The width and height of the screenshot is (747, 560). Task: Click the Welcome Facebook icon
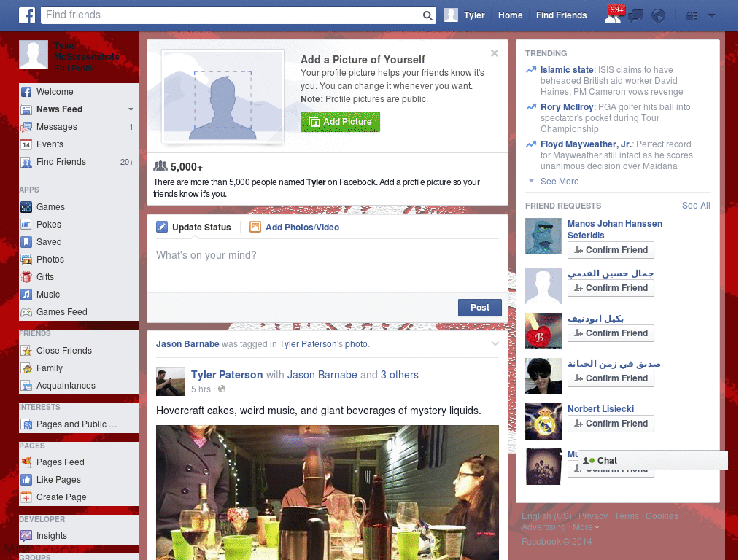click(27, 92)
